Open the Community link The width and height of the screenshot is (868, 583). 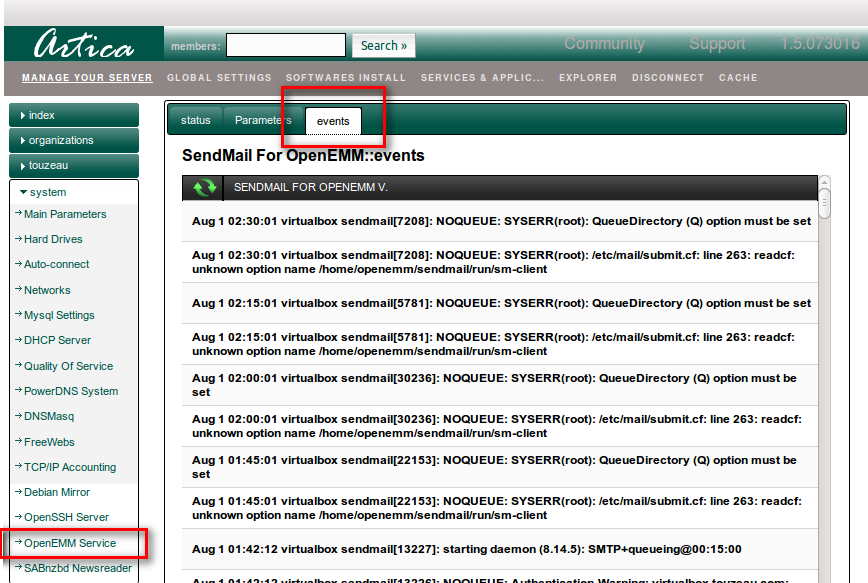point(604,43)
